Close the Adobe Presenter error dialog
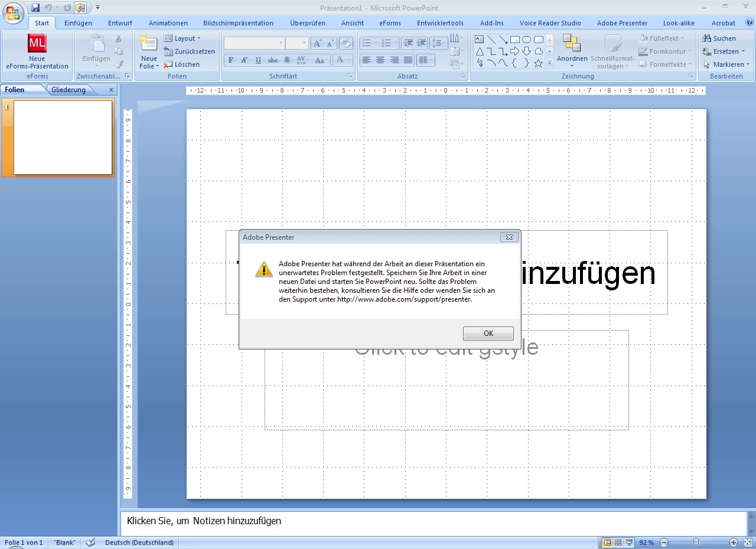 (x=510, y=237)
